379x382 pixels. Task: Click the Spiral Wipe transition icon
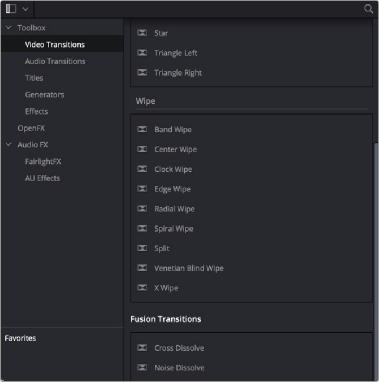(x=142, y=228)
